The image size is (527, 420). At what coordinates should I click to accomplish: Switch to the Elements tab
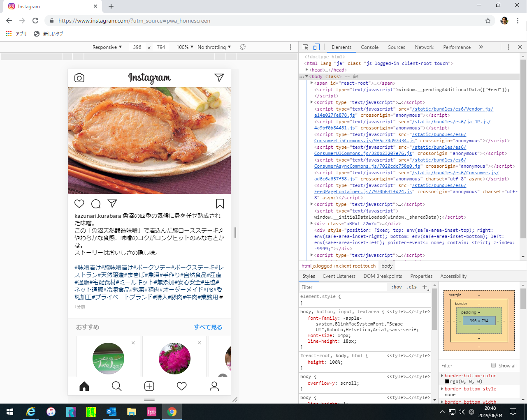pos(341,47)
